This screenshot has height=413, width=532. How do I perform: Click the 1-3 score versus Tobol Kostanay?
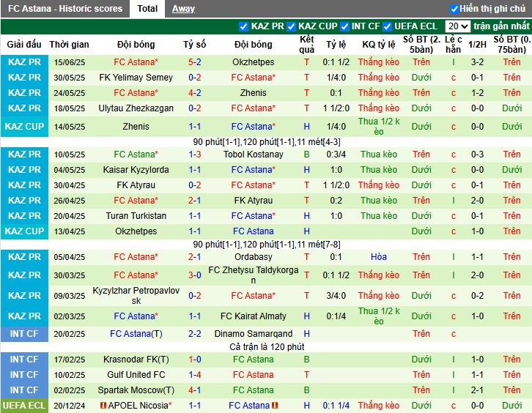[194, 155]
